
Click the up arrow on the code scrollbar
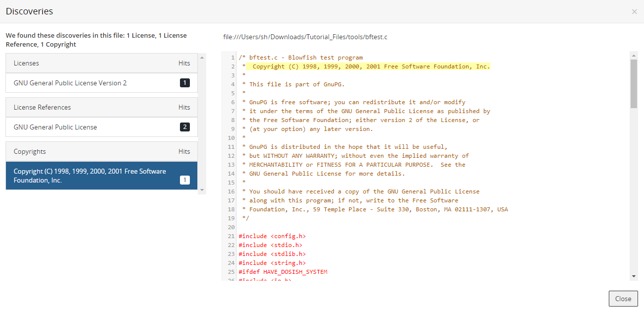coord(635,55)
